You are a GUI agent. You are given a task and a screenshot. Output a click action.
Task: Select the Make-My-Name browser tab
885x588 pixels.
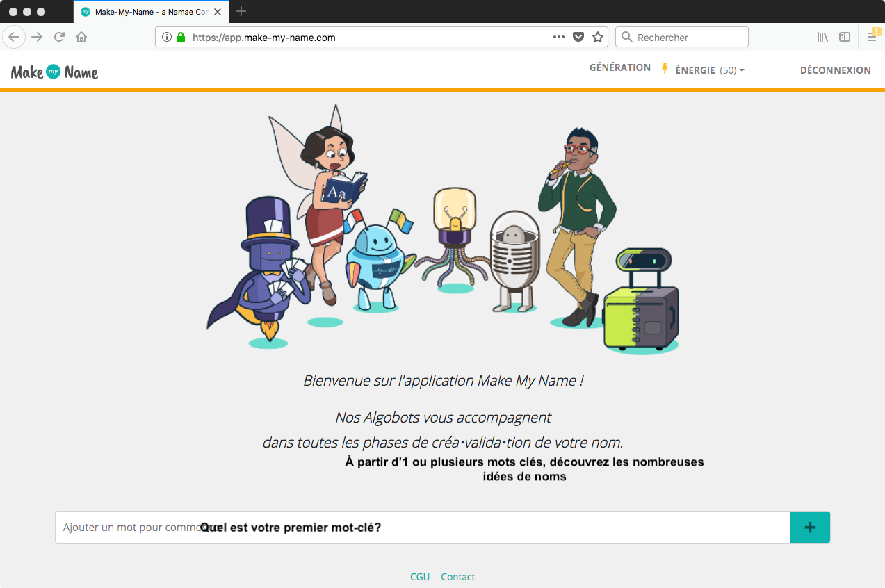click(152, 12)
